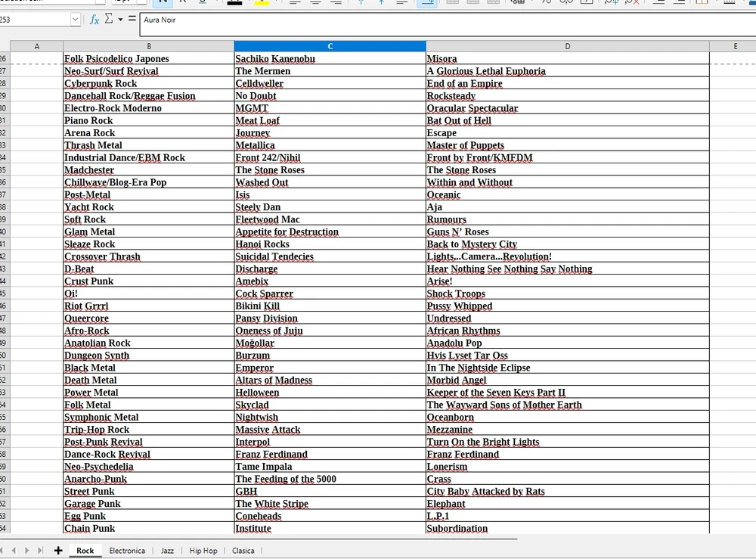Select cell 'Oceanic'
This screenshot has height=559, width=756.
click(x=568, y=195)
